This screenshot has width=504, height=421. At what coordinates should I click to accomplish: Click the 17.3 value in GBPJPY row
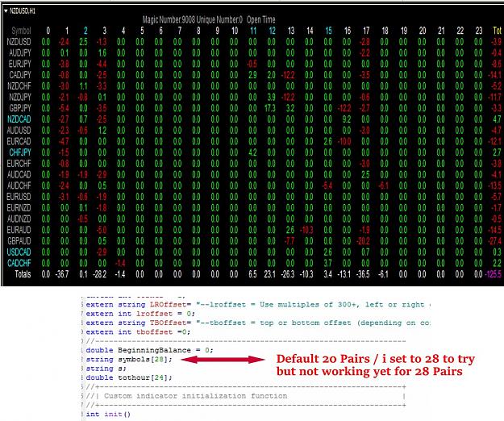tap(270, 108)
